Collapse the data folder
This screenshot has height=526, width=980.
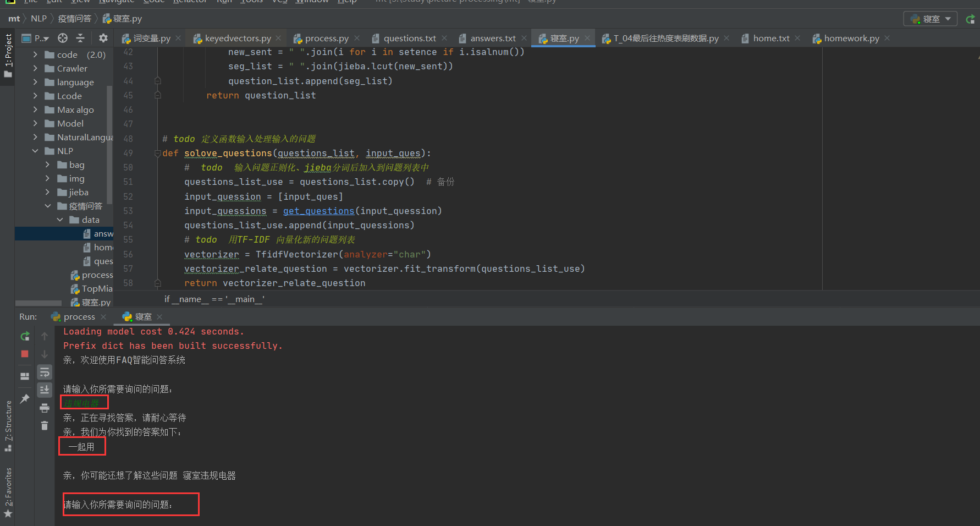(x=60, y=220)
